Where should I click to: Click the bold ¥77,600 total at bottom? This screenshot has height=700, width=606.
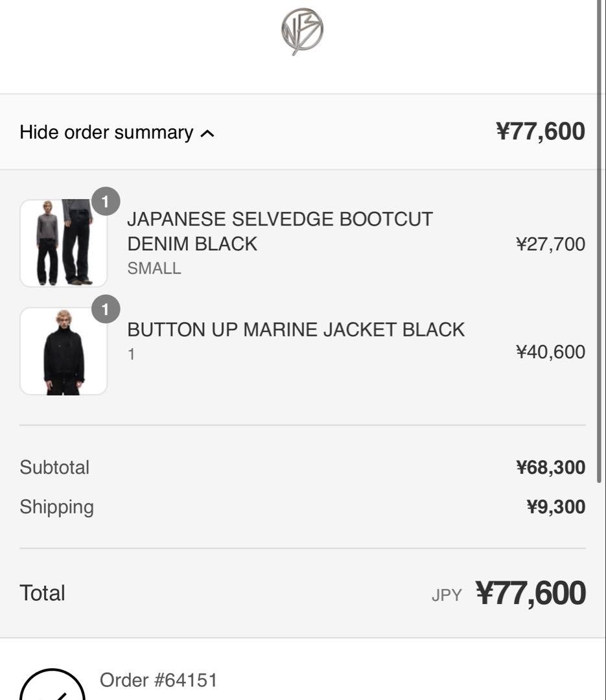pos(530,593)
